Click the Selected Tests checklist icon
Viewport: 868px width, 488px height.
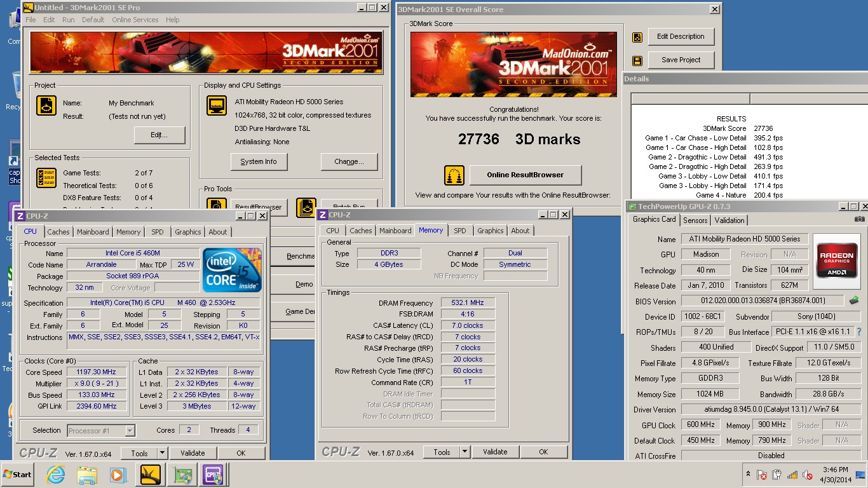coord(46,178)
